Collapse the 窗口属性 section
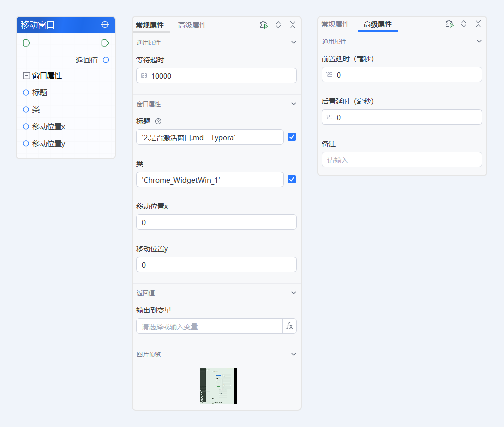Viewport: 504px width, 427px height. 294,103
